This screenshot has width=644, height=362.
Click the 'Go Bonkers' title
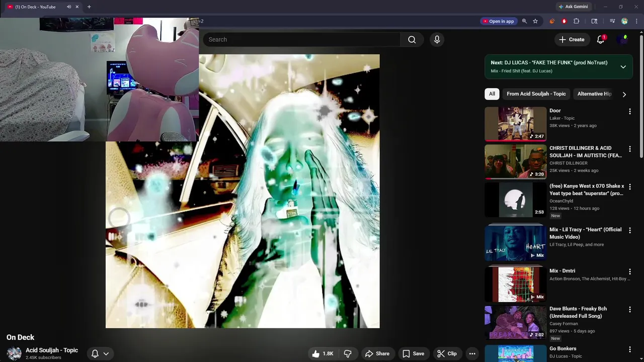[x=562, y=348]
